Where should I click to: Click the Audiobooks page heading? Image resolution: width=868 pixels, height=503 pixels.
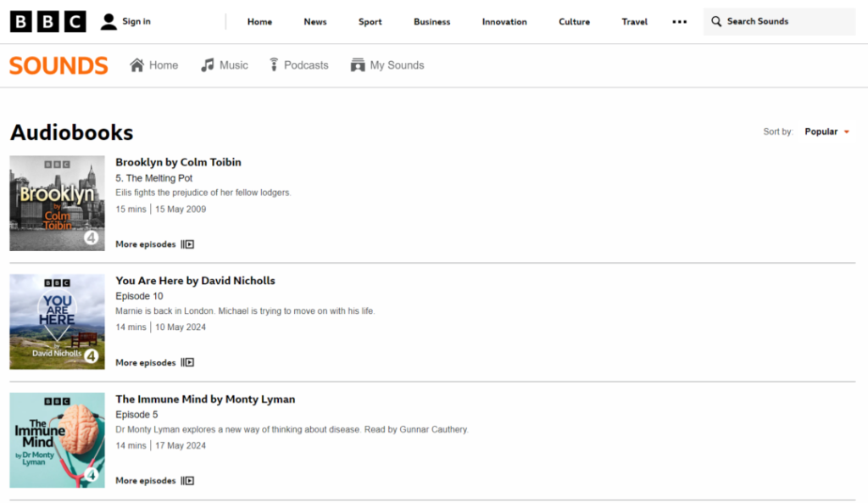point(72,132)
